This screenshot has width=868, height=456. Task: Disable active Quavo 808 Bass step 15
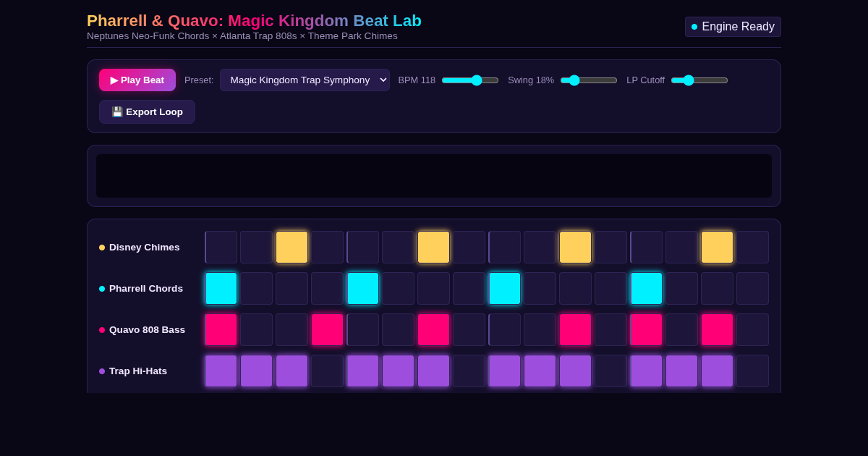point(718,330)
